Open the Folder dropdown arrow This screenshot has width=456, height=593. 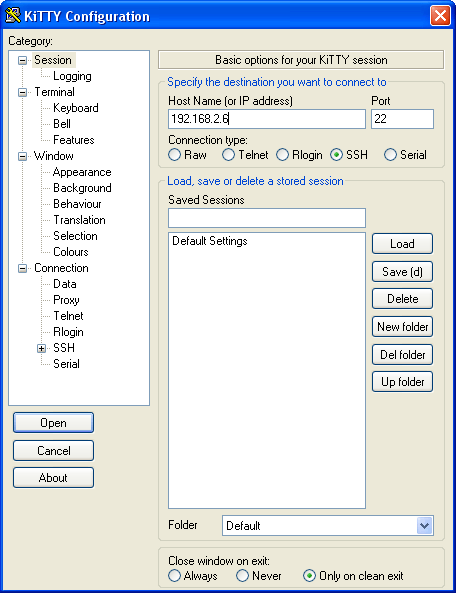(425, 526)
